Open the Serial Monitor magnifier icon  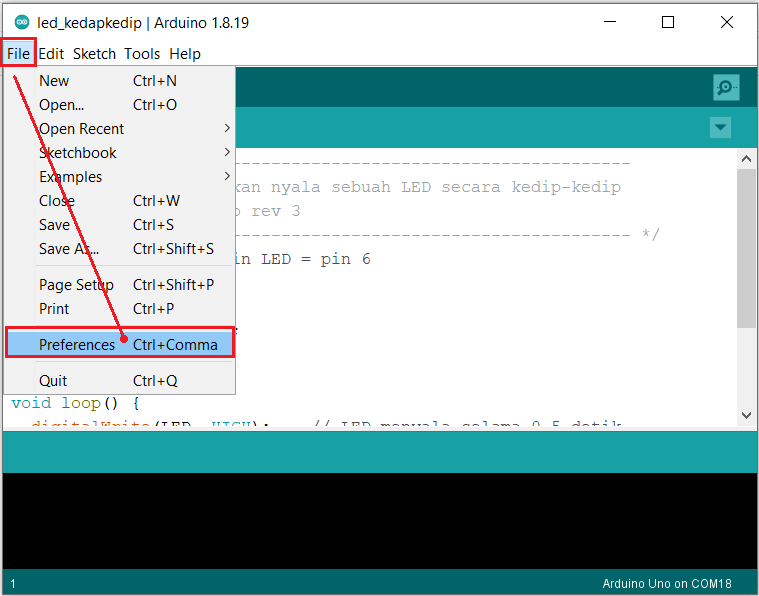click(x=726, y=88)
